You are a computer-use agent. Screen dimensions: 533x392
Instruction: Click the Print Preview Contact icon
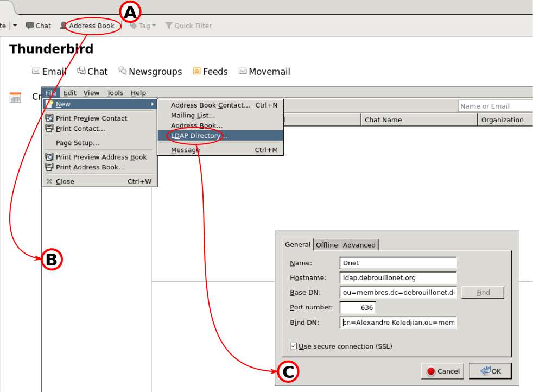pos(49,118)
